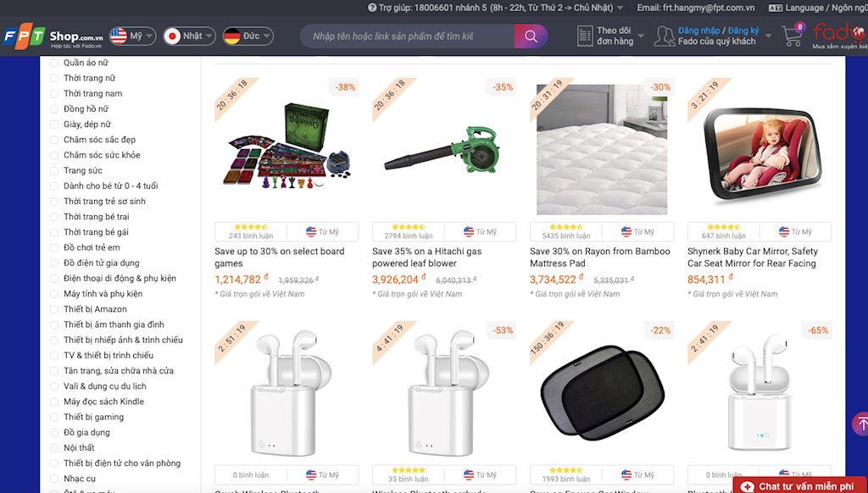This screenshot has height=493, width=868.
Task: Click the order tracking document icon
Action: tap(585, 36)
